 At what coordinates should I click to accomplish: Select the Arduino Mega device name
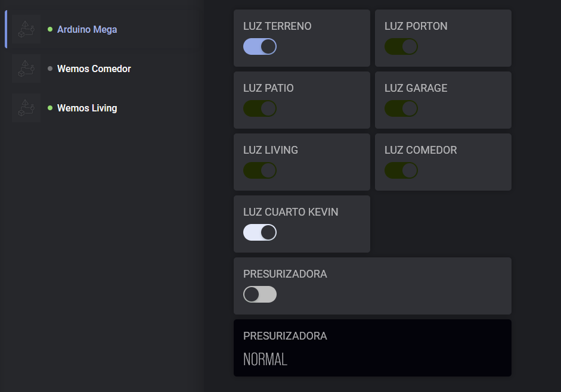87,29
